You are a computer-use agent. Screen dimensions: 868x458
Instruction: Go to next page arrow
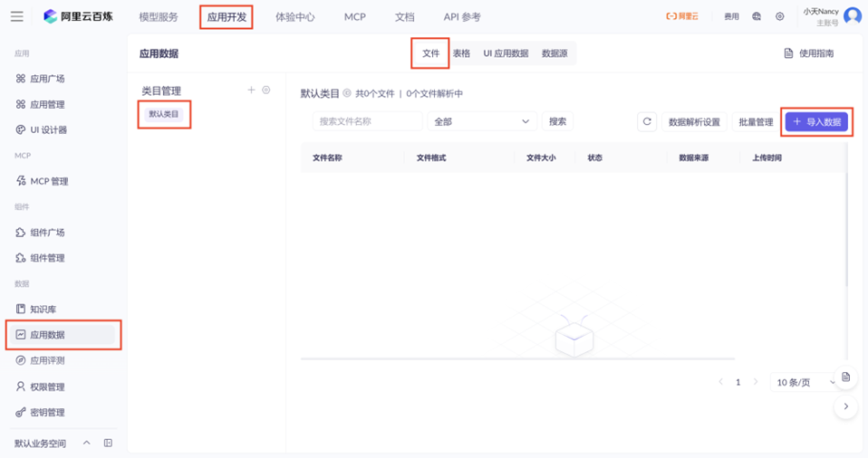(x=756, y=382)
